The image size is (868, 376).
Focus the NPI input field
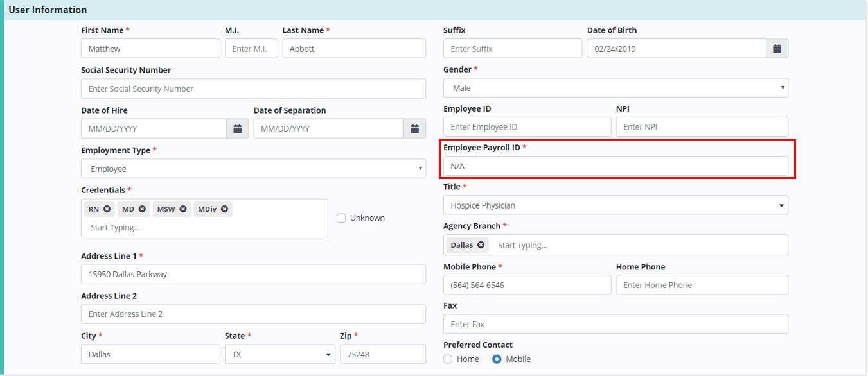tap(702, 127)
